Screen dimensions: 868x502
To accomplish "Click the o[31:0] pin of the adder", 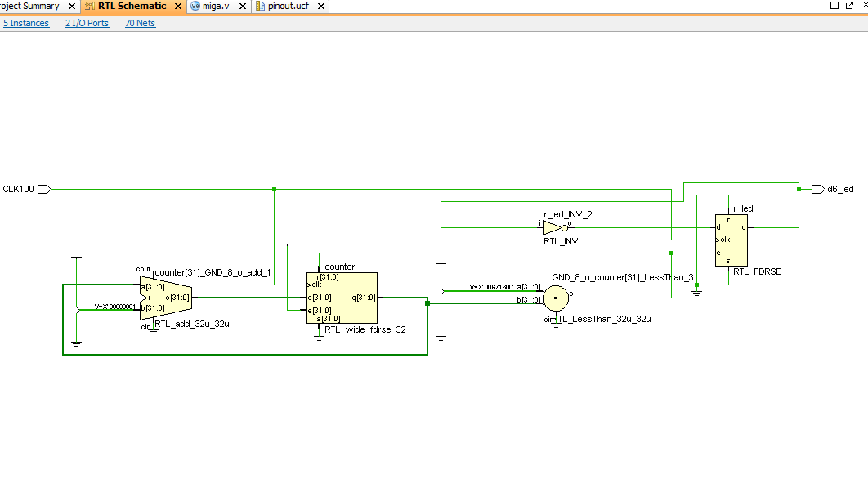I will [x=177, y=298].
